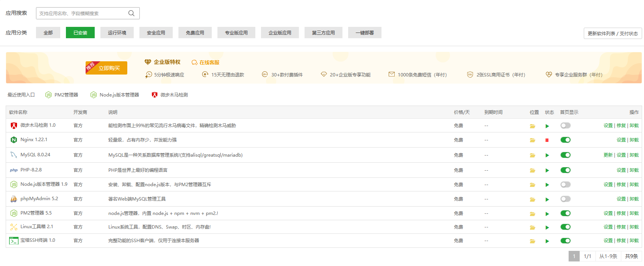The height and width of the screenshot is (266, 644).
Task: Click green running status icon for MySQL
Action: (547, 156)
